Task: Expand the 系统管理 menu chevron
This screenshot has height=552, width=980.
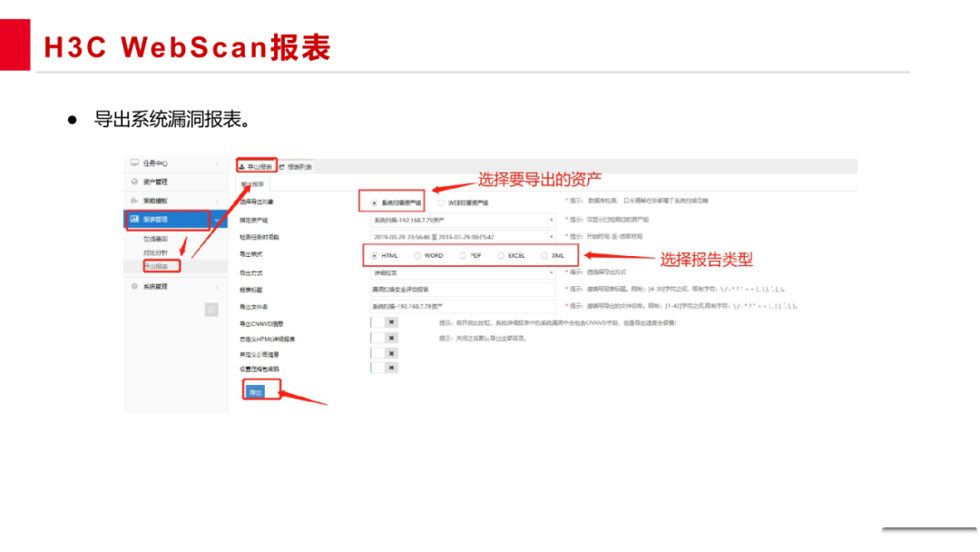Action: pos(218,287)
